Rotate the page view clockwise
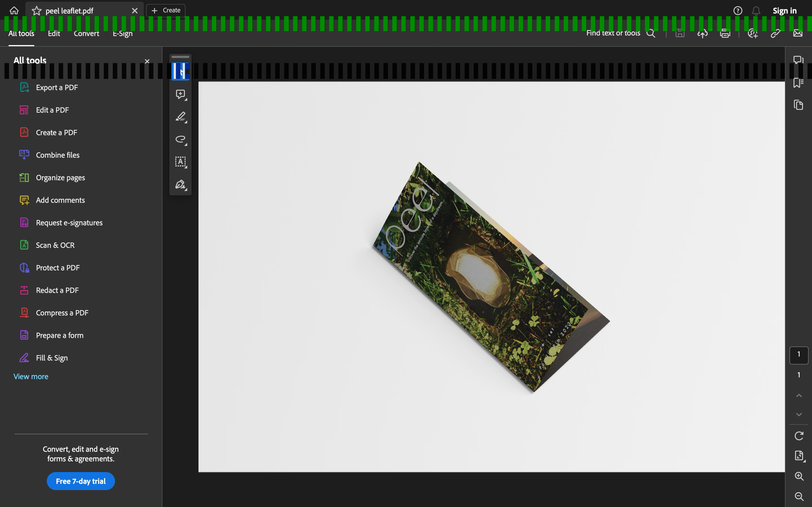Image resolution: width=812 pixels, height=507 pixels. coord(799,435)
